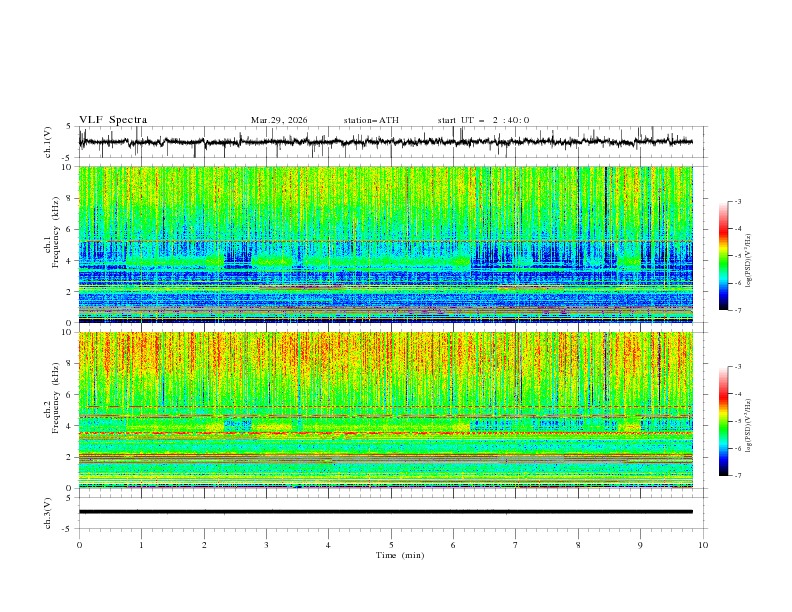Screen dimensions: 792x612
Task: Click the "-3" tick on ch.1 colorbar
Action: (x=737, y=201)
